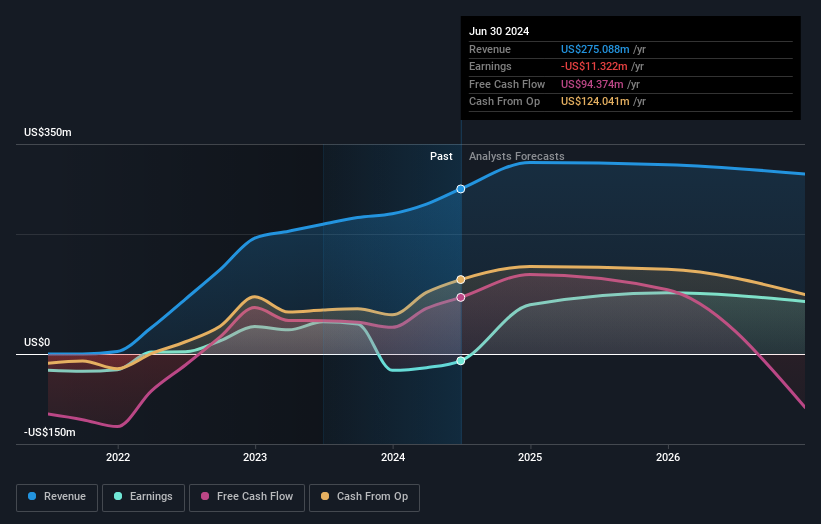Click the 2026 axis label
821x524 pixels.
click(668, 457)
